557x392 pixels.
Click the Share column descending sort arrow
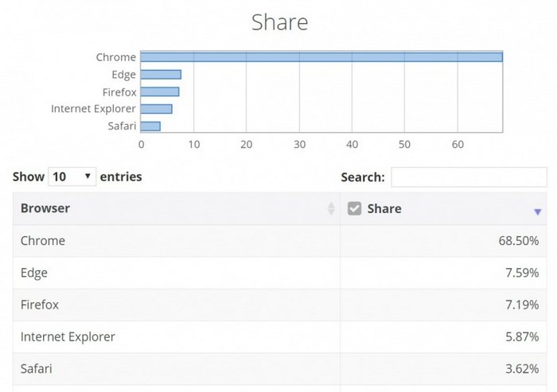click(x=538, y=212)
